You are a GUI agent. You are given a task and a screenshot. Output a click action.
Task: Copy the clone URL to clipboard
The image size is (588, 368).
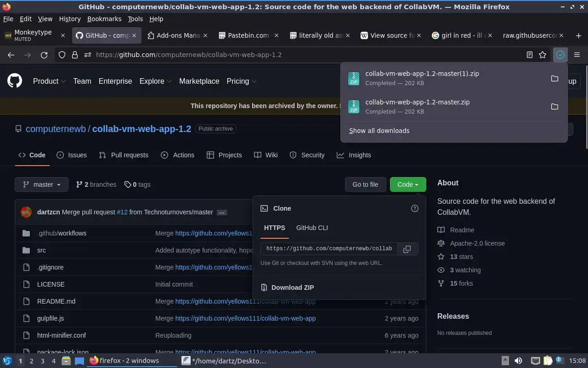[407, 249]
